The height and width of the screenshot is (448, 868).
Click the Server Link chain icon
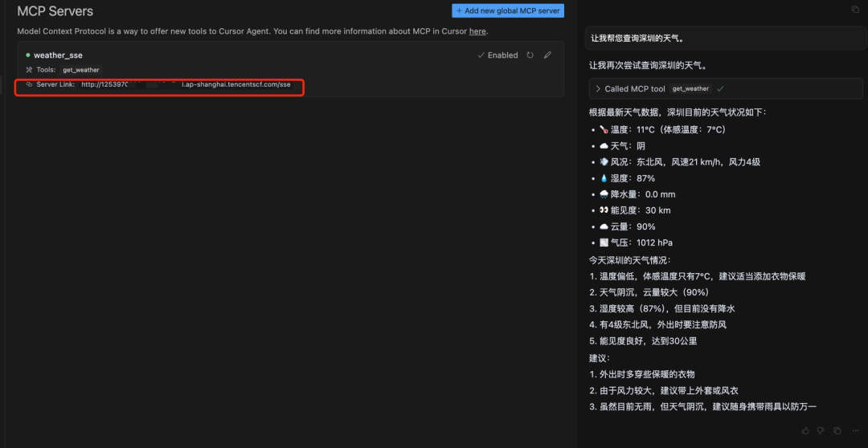[x=30, y=84]
